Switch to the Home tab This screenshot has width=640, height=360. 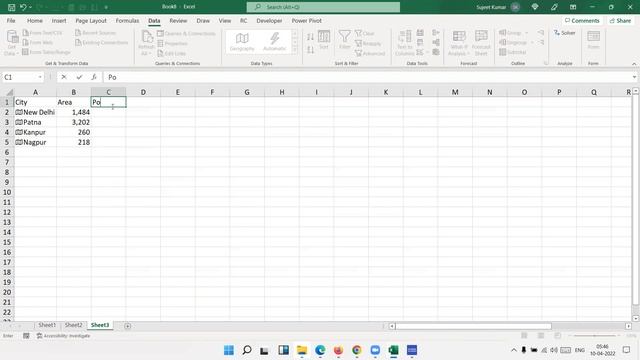click(35, 20)
